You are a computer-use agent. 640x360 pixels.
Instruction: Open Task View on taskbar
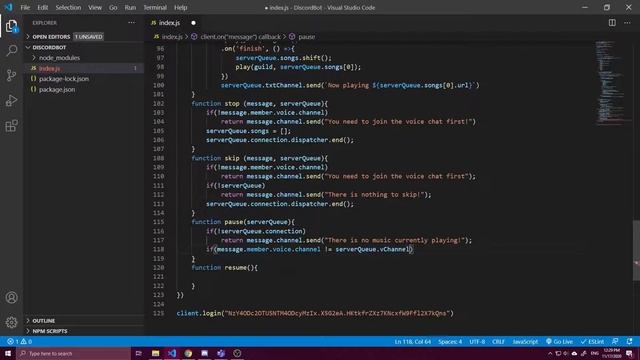point(138,353)
